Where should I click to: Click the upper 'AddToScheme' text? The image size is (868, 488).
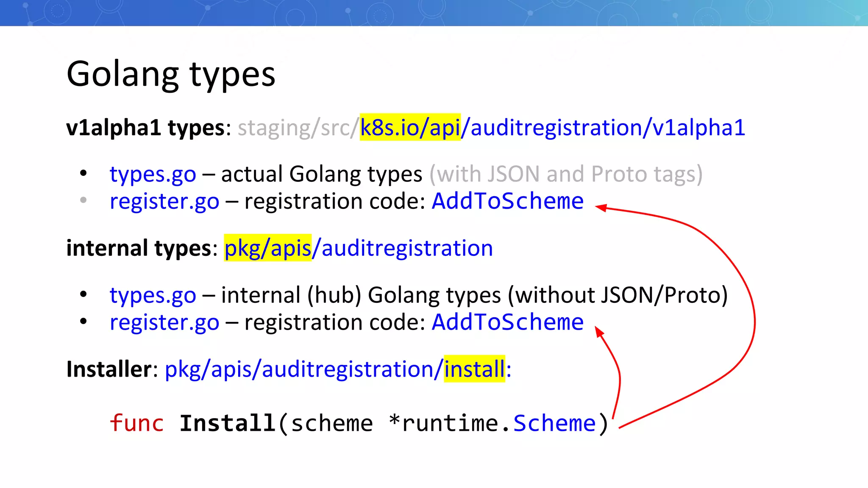507,201
